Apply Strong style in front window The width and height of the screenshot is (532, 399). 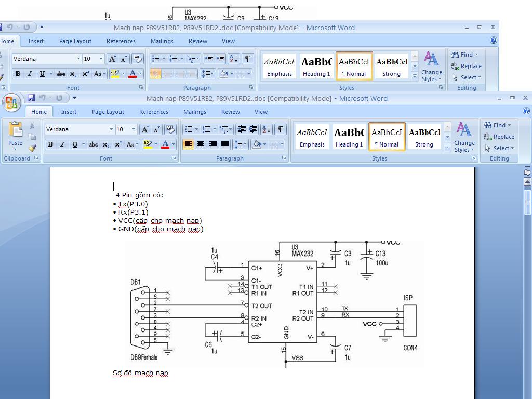424,137
